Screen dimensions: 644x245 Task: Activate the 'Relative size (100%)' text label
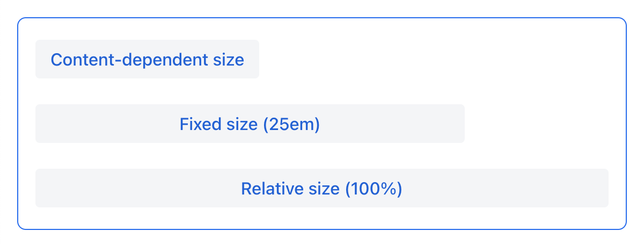coord(321,189)
